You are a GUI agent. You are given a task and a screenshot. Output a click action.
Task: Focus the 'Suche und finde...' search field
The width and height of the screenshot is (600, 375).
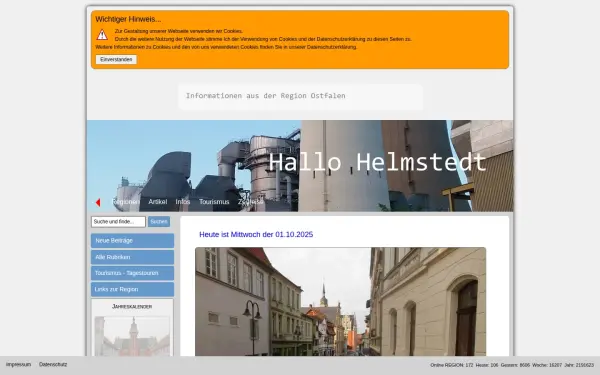coord(118,222)
